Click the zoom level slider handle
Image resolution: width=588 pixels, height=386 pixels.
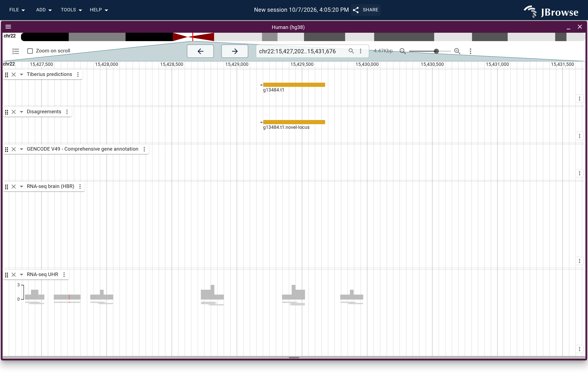click(x=436, y=51)
